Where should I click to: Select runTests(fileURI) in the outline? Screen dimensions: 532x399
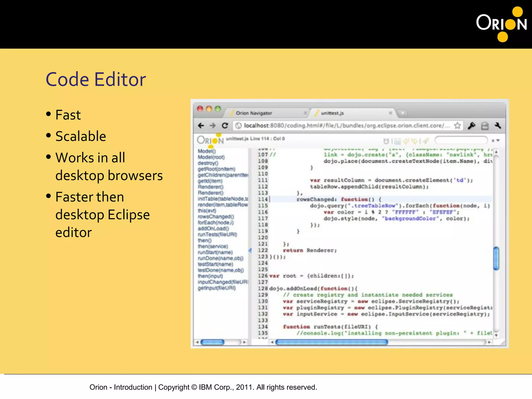tap(217, 235)
